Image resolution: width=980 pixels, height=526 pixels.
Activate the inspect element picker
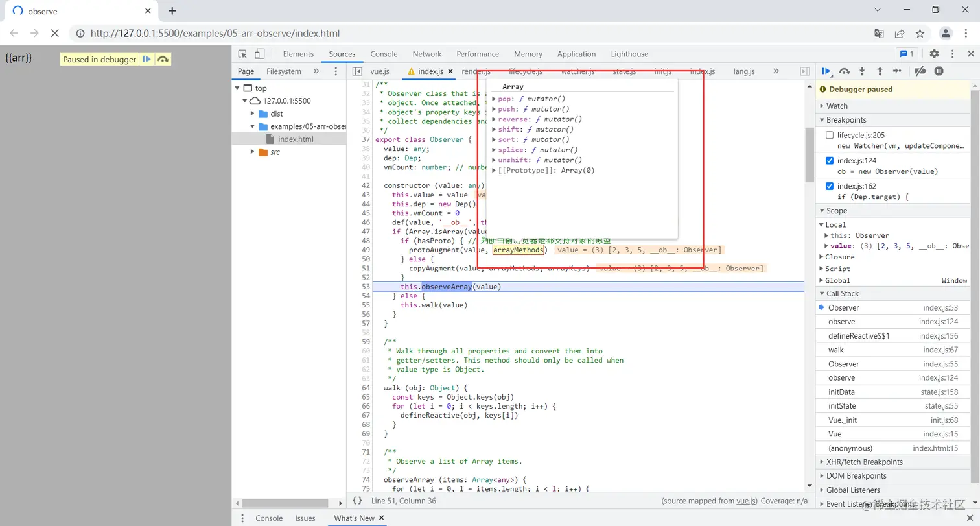(242, 54)
